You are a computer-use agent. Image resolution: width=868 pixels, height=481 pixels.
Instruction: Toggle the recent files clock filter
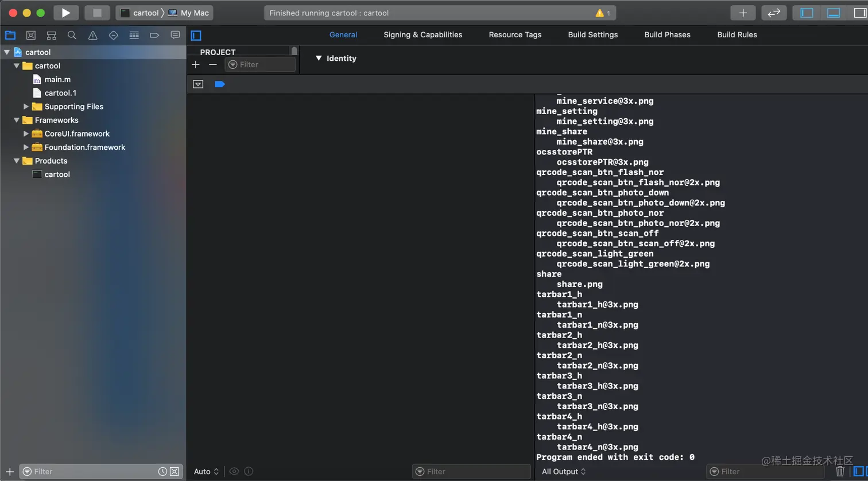(x=162, y=471)
